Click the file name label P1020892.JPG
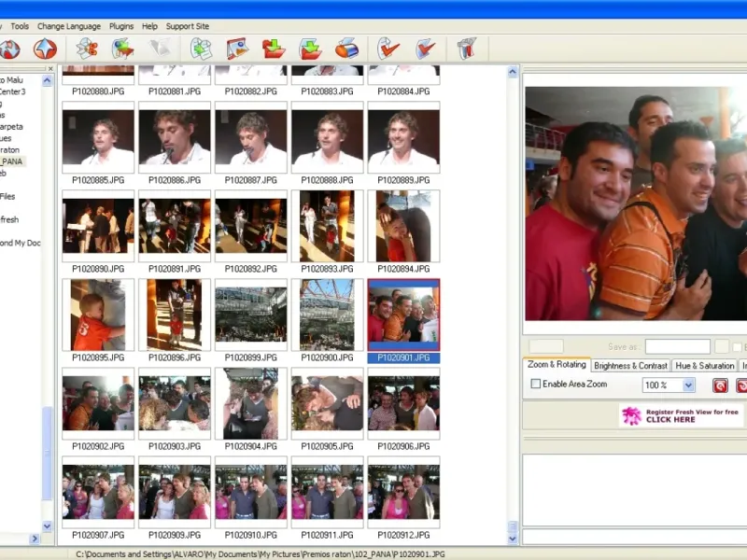 (x=251, y=269)
